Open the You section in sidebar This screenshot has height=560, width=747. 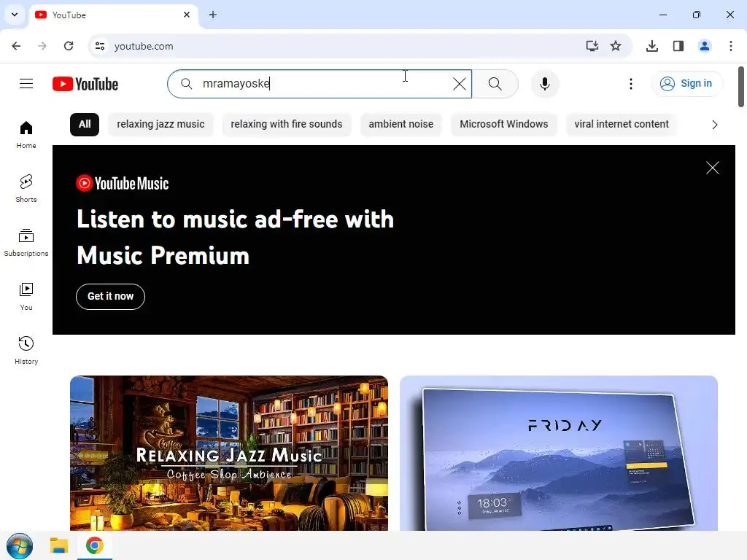(x=26, y=296)
